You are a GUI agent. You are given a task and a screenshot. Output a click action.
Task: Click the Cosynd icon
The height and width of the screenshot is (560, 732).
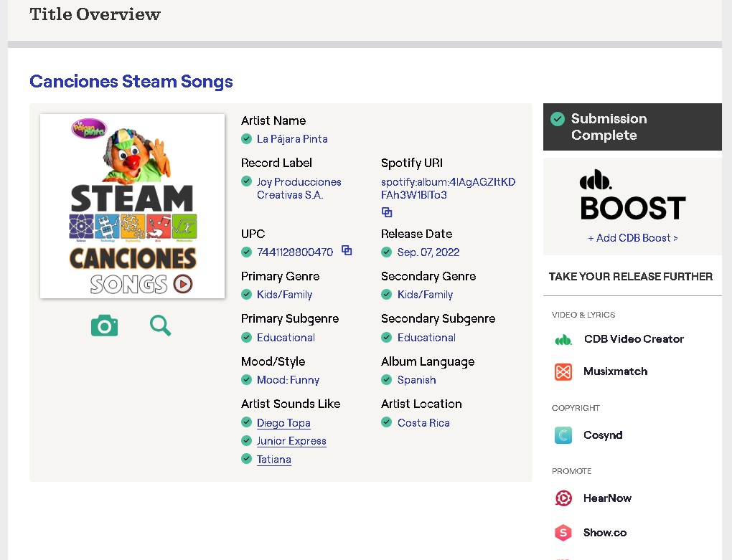click(563, 435)
